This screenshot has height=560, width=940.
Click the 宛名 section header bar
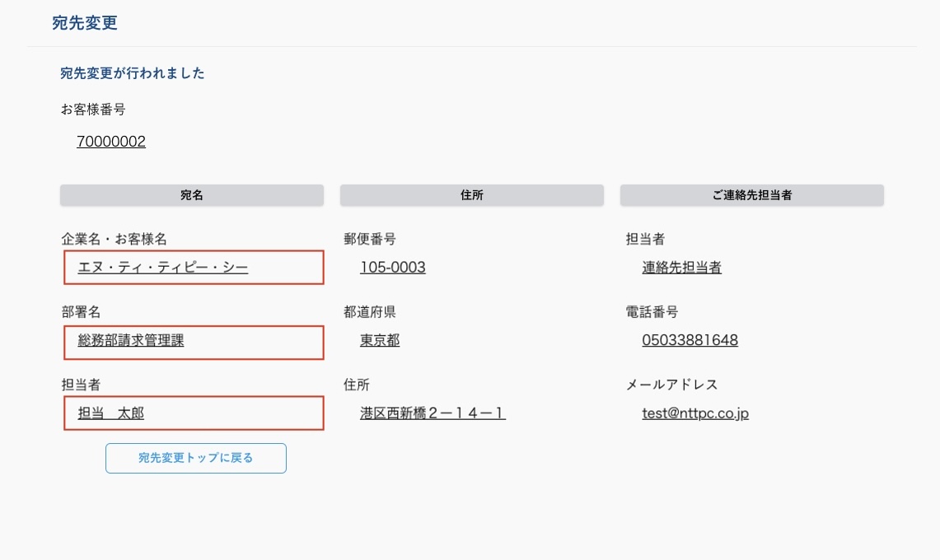pyautogui.click(x=192, y=195)
